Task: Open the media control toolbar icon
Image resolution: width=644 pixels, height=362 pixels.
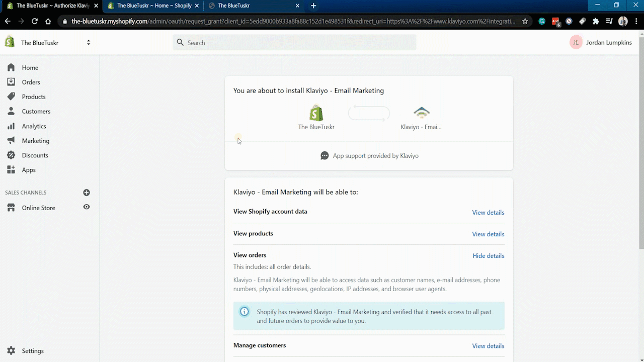Action: click(609, 21)
